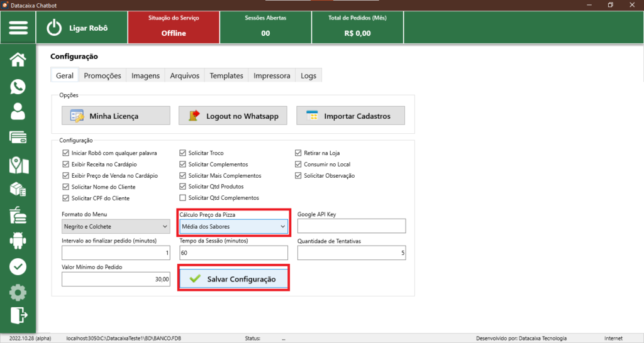Open the hamburger menu in the top-left

point(18,28)
